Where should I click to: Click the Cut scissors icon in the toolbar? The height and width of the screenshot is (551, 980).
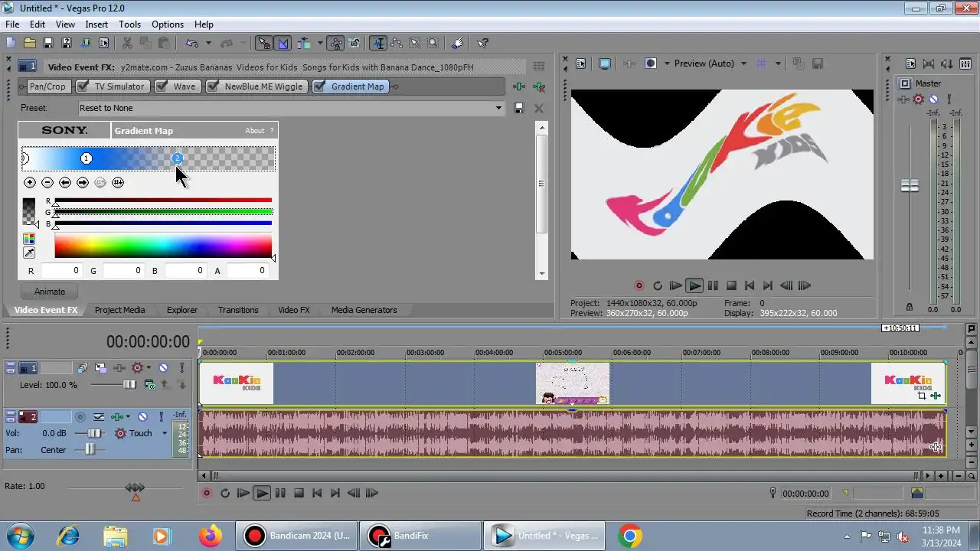tap(127, 44)
